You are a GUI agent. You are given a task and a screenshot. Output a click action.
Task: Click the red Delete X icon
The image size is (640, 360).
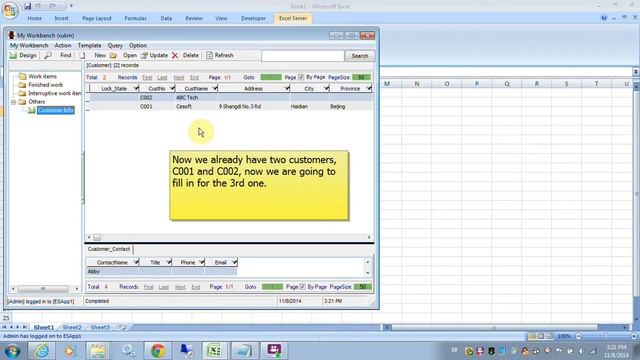point(175,55)
